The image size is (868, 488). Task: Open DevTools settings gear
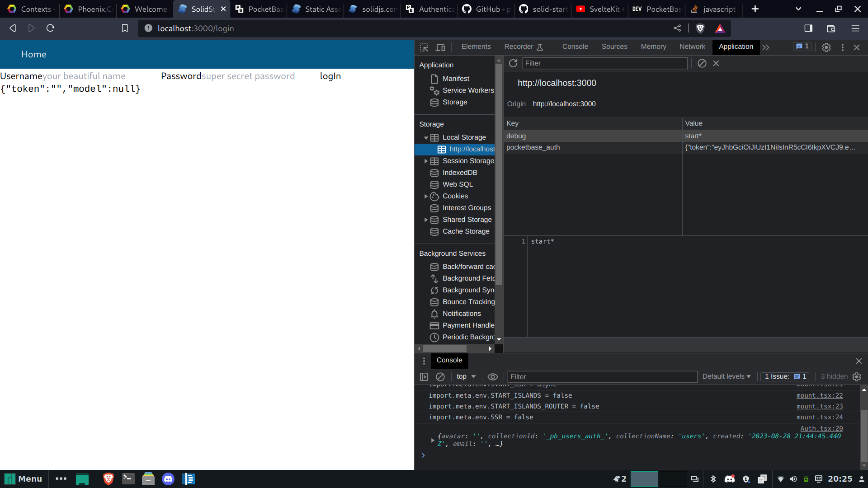[826, 47]
